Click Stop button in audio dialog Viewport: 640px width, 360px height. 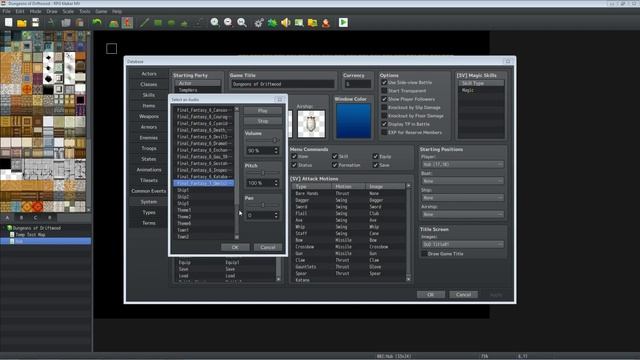coord(263,121)
